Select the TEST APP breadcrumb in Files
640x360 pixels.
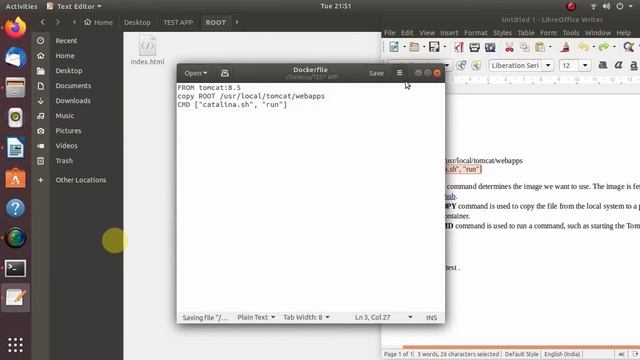click(x=178, y=22)
